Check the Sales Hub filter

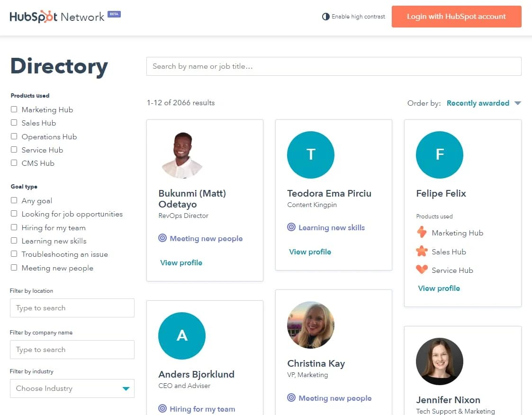[x=14, y=123]
